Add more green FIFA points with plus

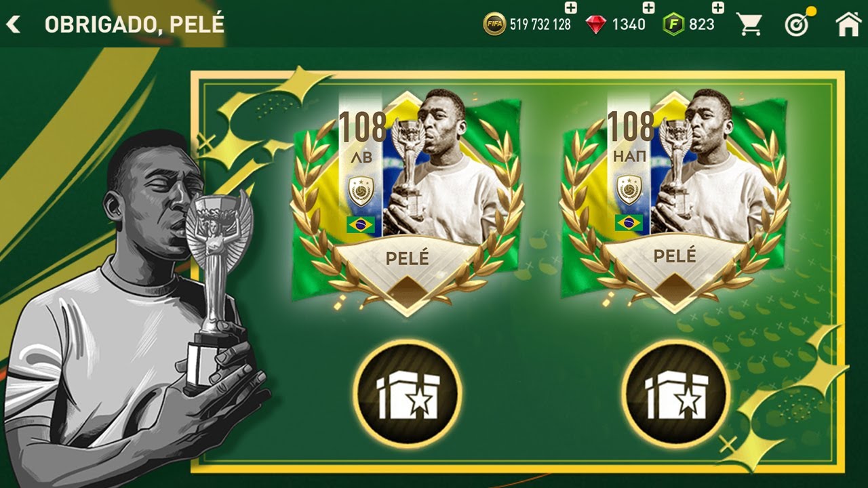click(x=718, y=8)
